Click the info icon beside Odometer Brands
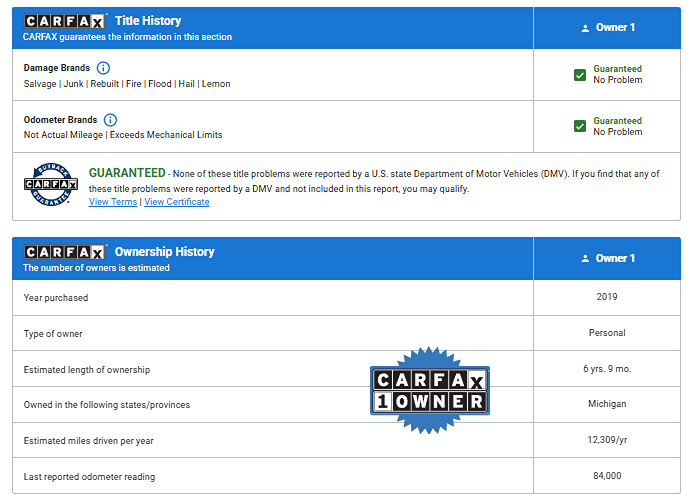This screenshot has height=503, width=694. 110,120
